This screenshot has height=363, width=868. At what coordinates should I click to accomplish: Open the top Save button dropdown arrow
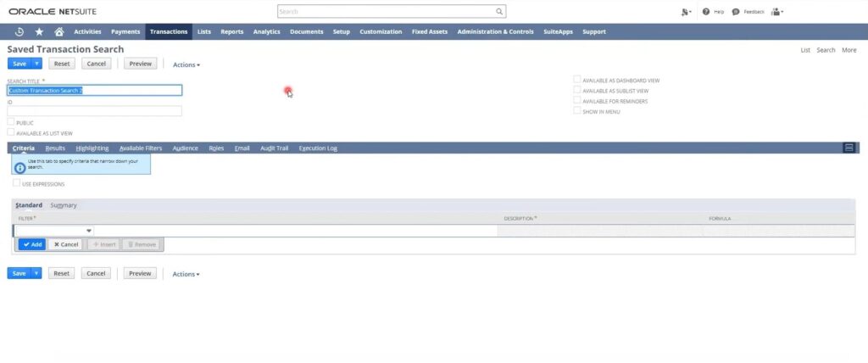(36, 64)
